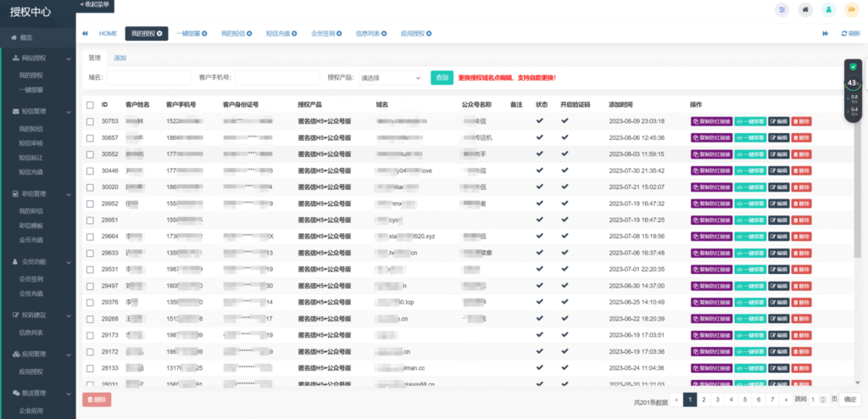Viewport: 868px width, 419px height.
Task: Click the red 删除 button below table
Action: coord(97,399)
